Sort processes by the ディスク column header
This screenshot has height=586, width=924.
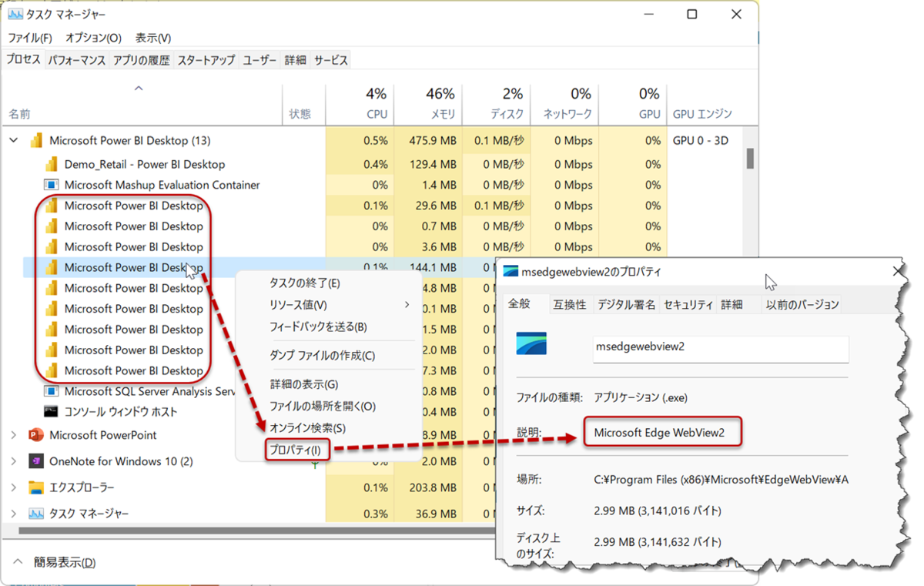tap(497, 103)
